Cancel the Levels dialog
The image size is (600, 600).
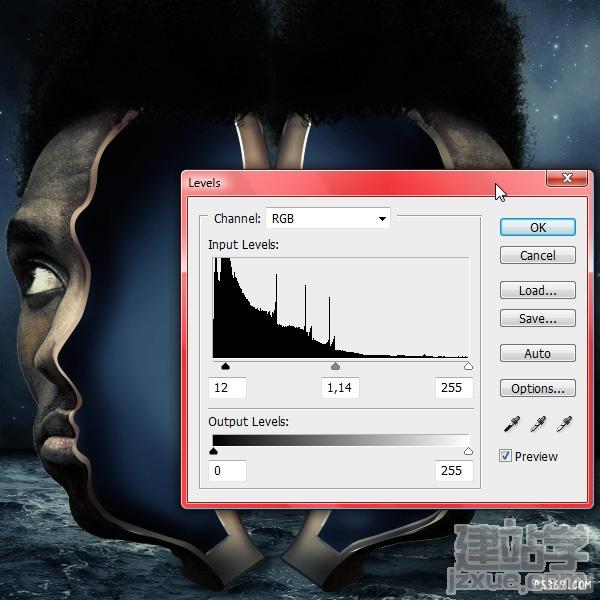click(x=538, y=255)
